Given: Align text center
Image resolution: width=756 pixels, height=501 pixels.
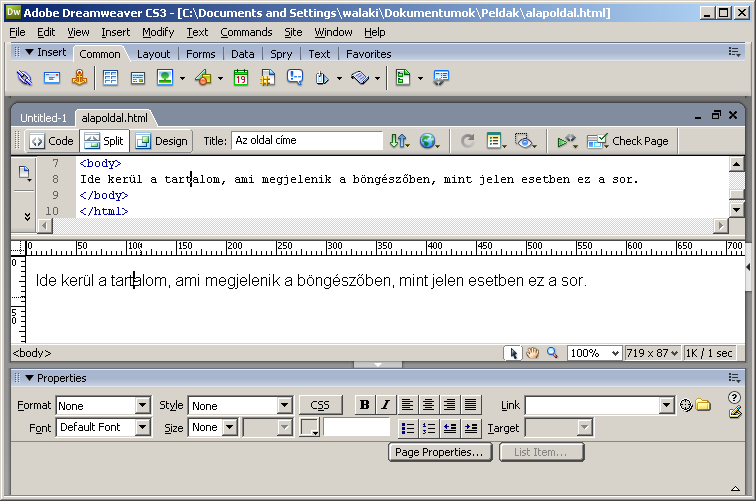Looking at the screenshot, I should (x=428, y=405).
